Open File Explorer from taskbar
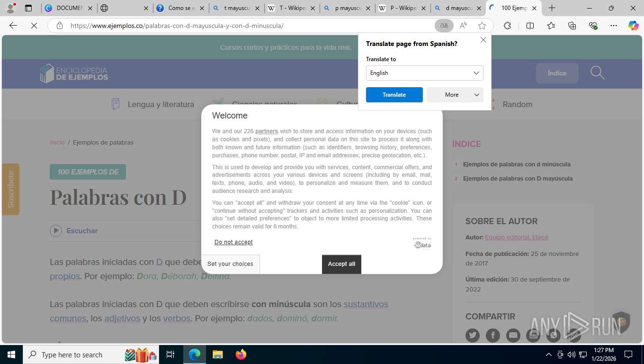 (x=217, y=355)
